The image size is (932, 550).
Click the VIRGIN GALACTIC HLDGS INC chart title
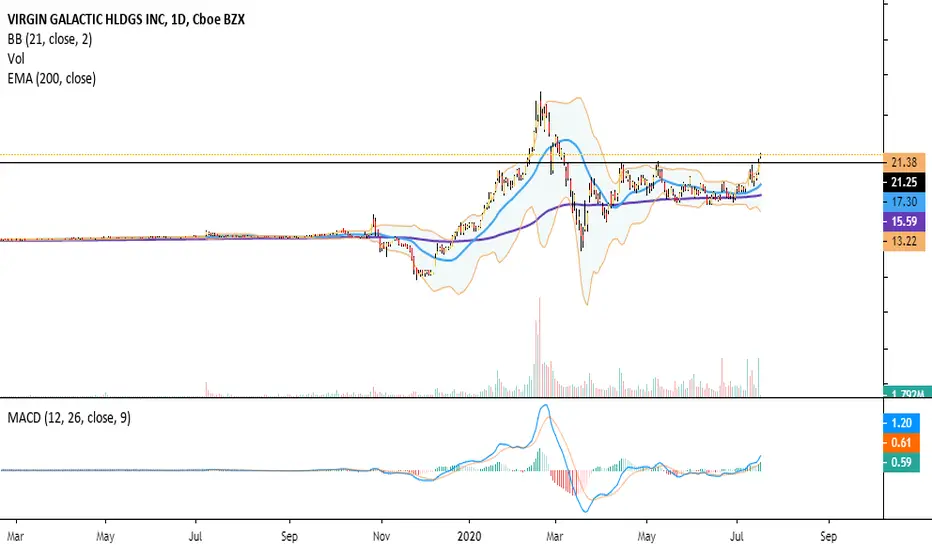[126, 19]
